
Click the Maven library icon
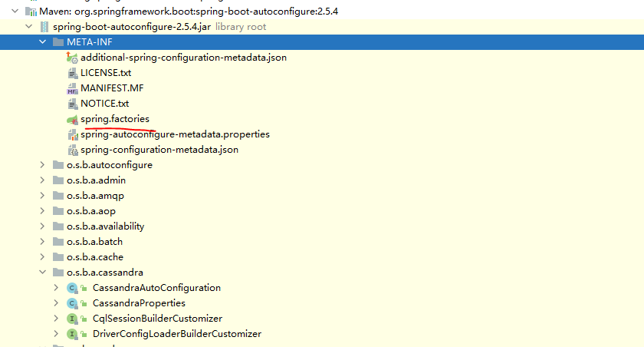point(31,12)
